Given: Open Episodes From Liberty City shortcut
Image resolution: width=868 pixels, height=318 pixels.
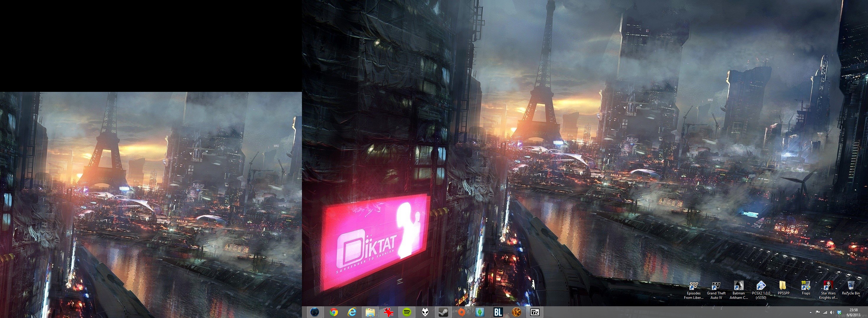Looking at the screenshot, I should point(694,290).
